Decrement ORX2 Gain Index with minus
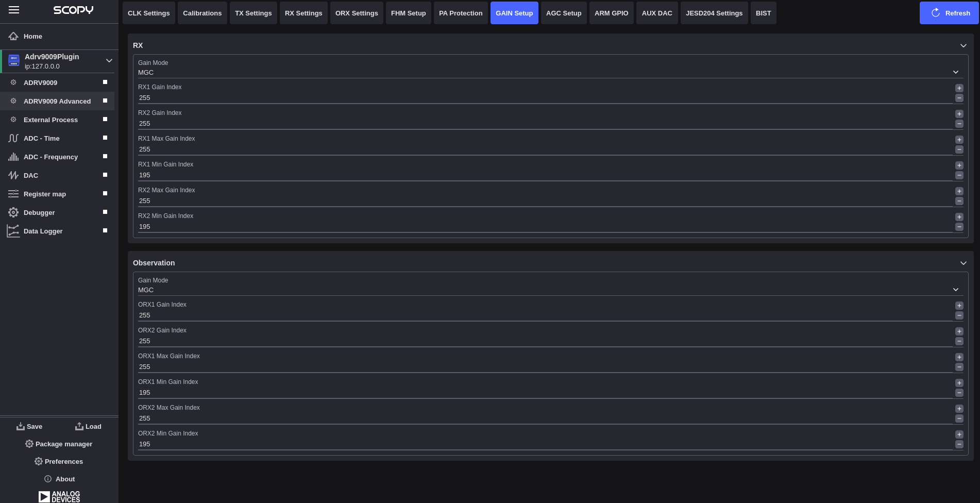Screen dimensions: 980x503 tap(959, 341)
